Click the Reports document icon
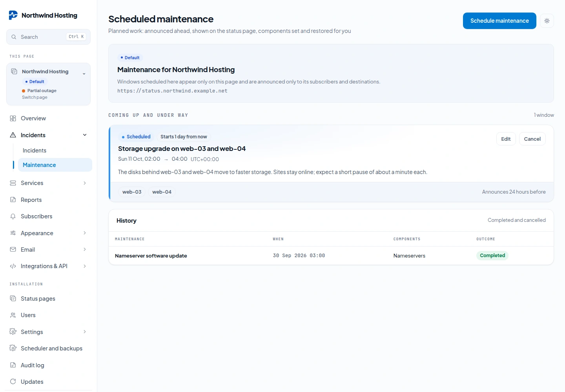565x392 pixels. point(13,200)
